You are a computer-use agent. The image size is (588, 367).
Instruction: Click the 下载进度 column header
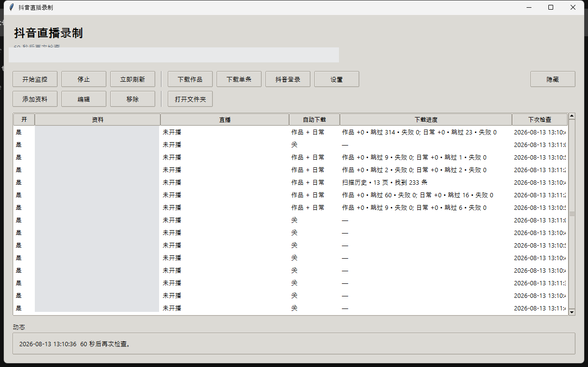click(426, 119)
